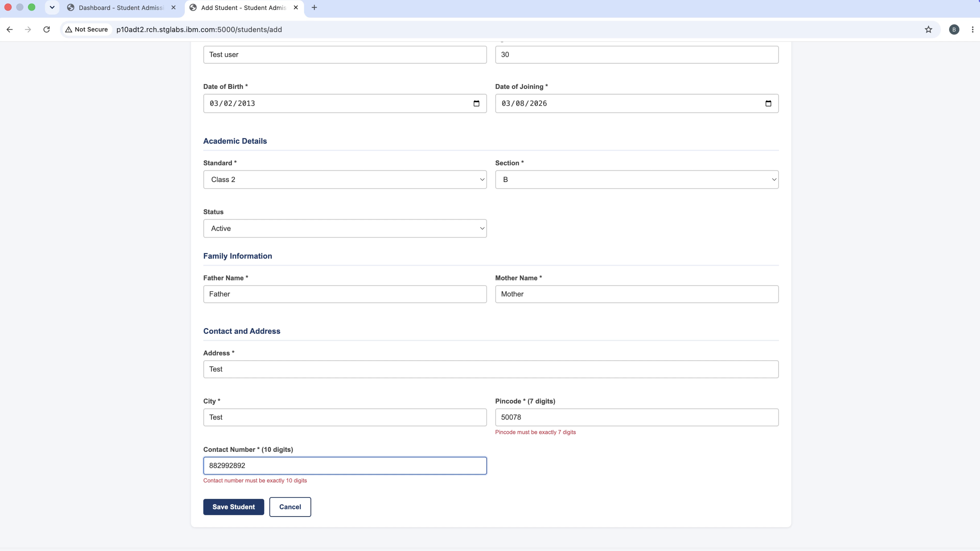Screen dimensions: 980x551
Task: Click the field containing 30
Action: tap(636, 55)
